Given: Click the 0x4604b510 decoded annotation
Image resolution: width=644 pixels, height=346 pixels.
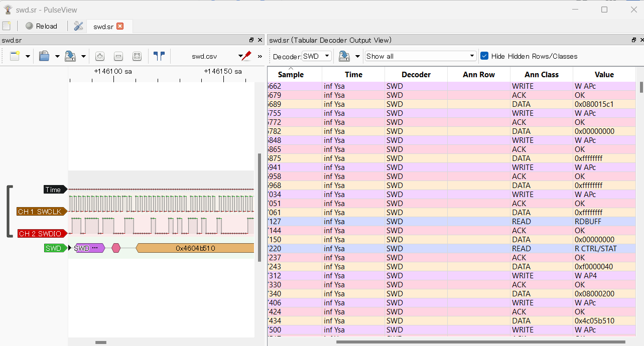Looking at the screenshot, I should tap(195, 248).
